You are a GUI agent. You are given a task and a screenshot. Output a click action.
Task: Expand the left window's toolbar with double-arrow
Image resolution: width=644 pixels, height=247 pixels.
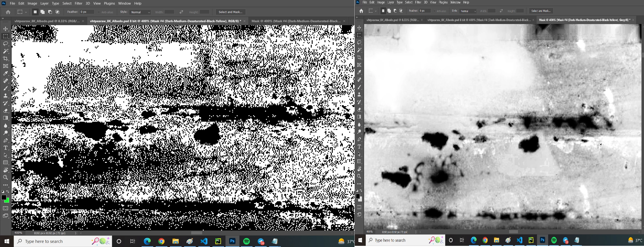(x=3, y=19)
